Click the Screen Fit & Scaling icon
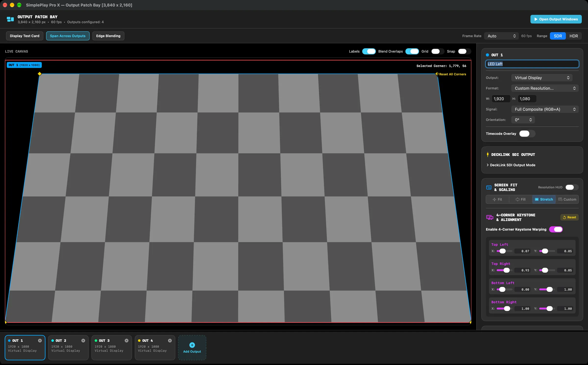 (x=489, y=188)
